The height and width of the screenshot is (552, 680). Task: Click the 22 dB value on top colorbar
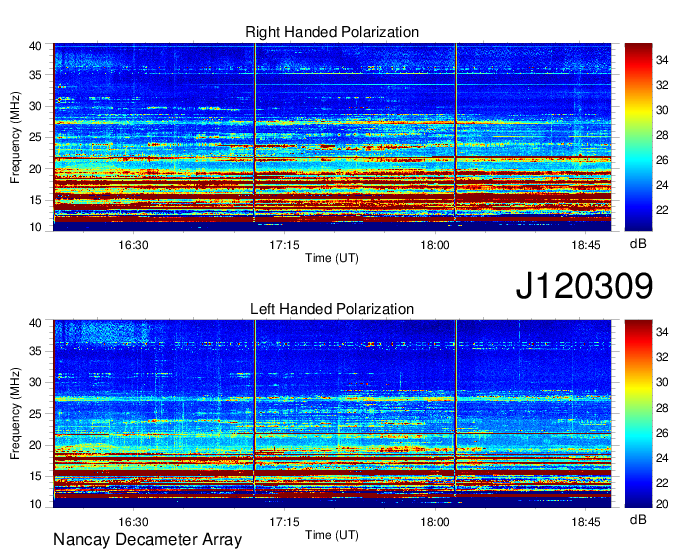[662, 210]
